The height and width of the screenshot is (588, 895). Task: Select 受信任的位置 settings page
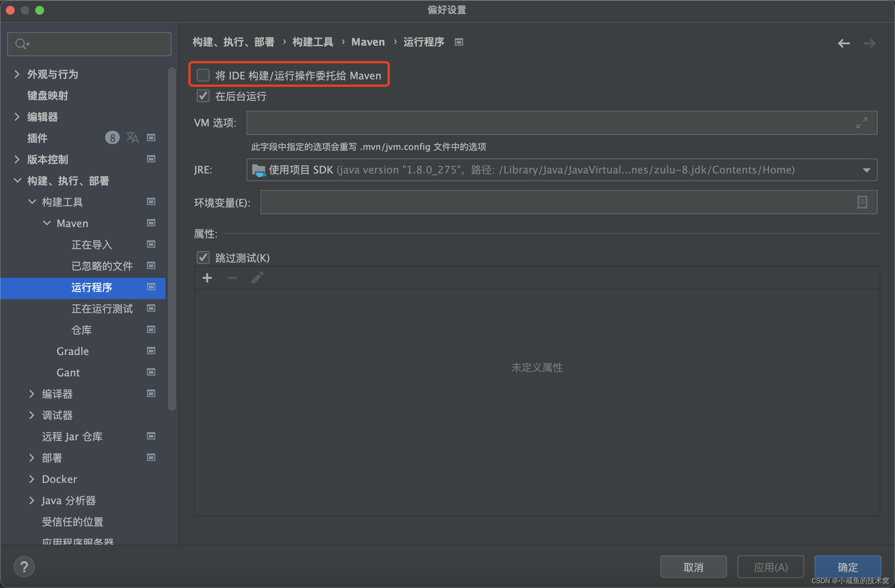coord(73,522)
